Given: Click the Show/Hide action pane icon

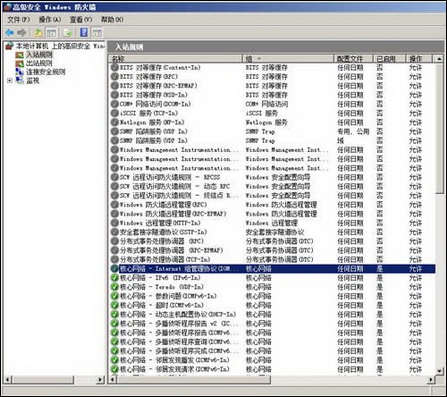Looking at the screenshot, I should (x=97, y=33).
